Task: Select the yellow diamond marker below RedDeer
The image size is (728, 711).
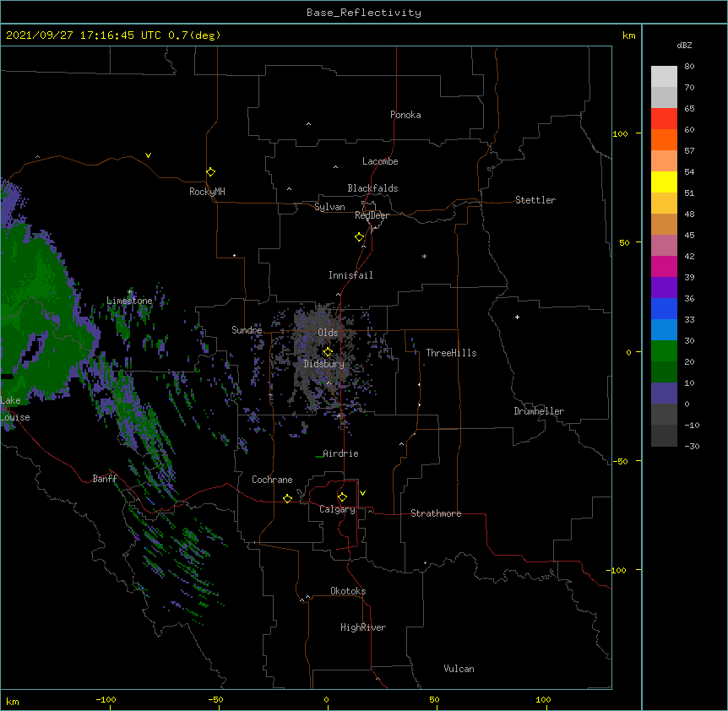Action: click(x=359, y=237)
